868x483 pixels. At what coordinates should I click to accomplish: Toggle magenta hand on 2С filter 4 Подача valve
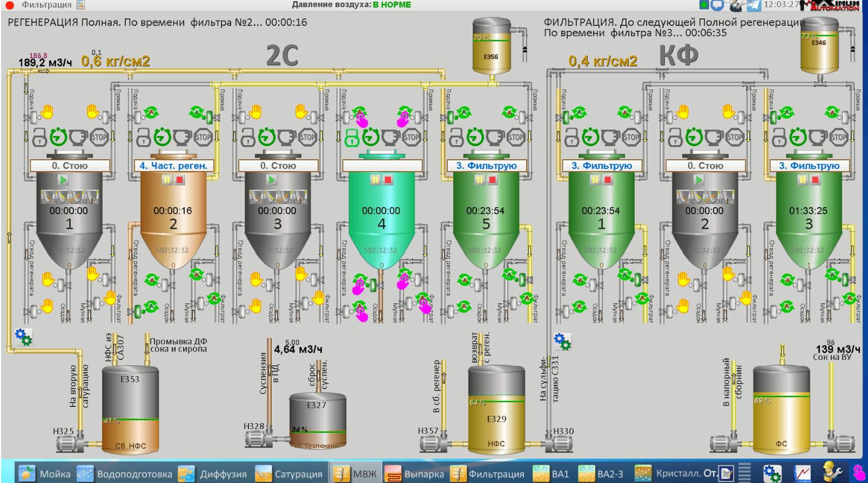click(x=361, y=120)
